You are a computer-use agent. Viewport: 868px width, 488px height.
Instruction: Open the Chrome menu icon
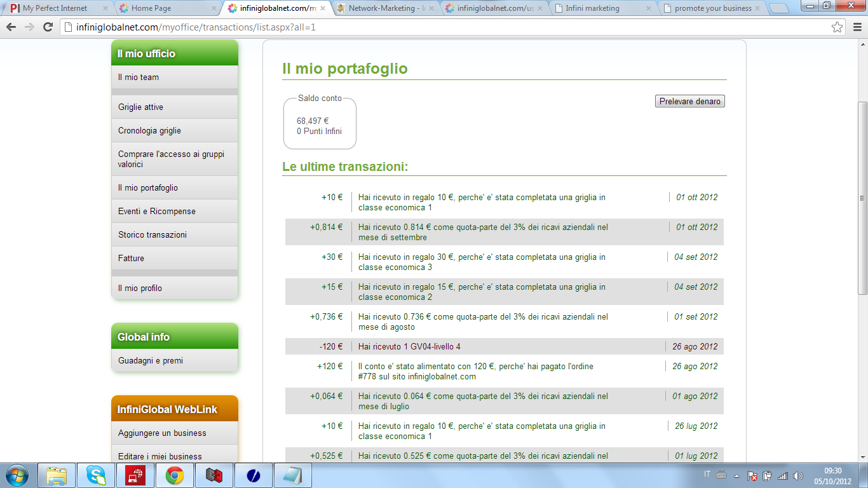(x=857, y=27)
